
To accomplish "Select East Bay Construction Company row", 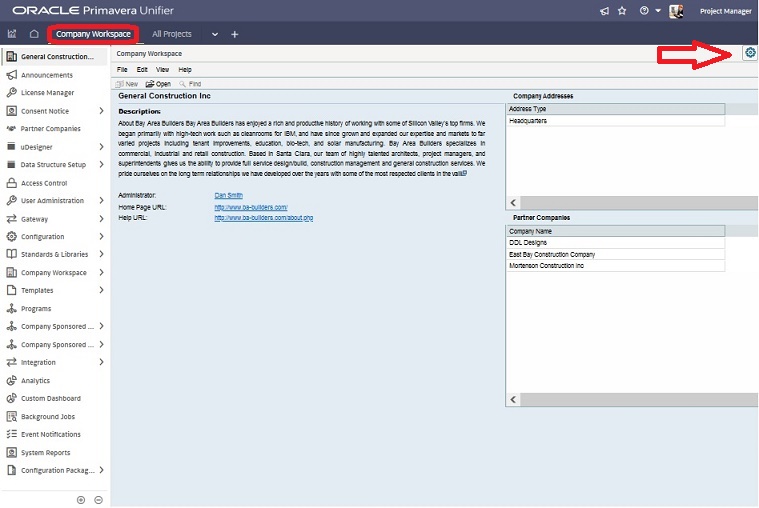I will click(616, 254).
